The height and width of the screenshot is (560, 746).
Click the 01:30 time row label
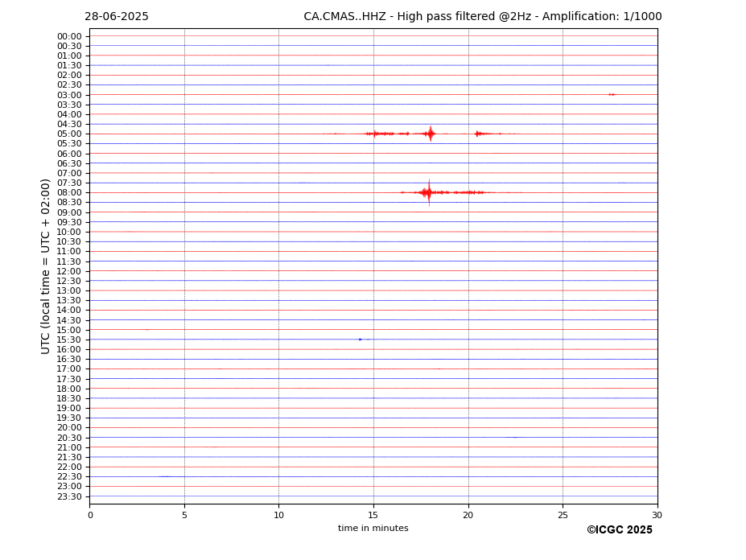tap(69, 66)
